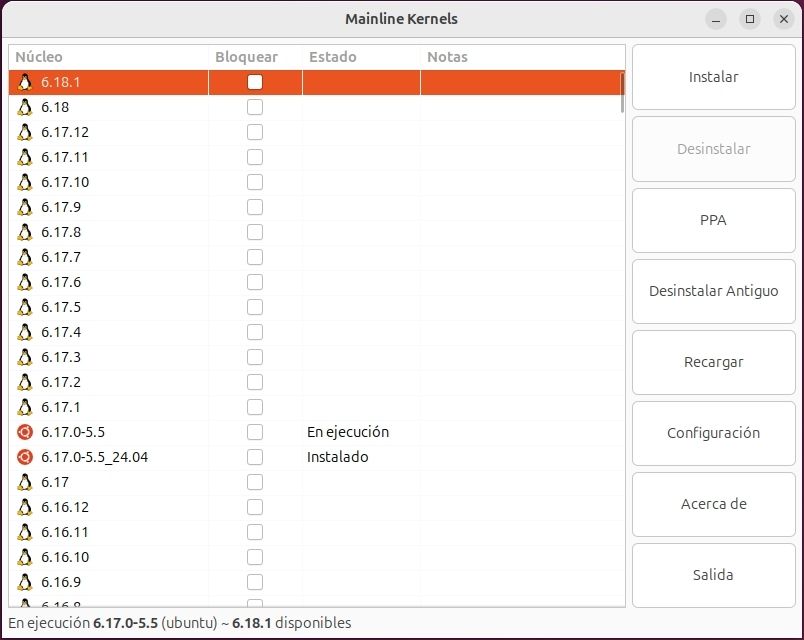
Task: Click the penguin icon next to 6.16.9
Action: 24,582
